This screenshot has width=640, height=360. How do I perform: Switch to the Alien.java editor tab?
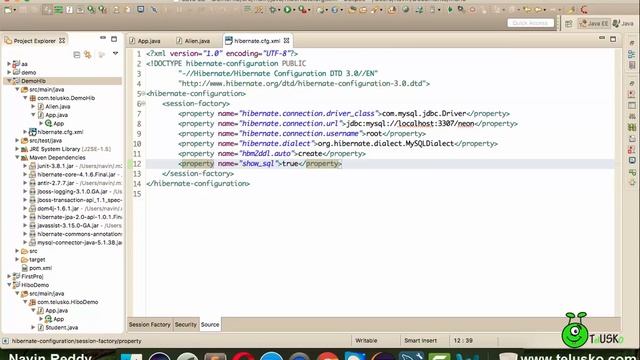[193, 41]
